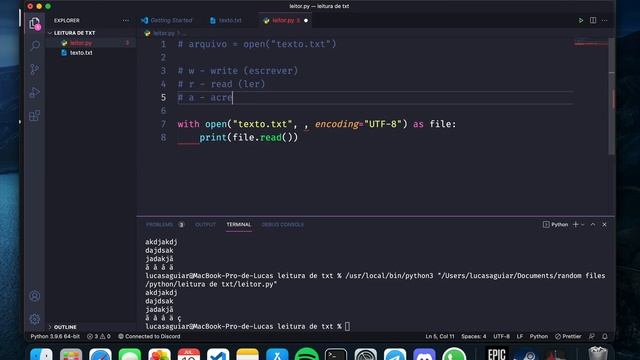This screenshot has height=360, width=640.
Task: Open the Explorer view in activity bar
Action: pos(35,23)
